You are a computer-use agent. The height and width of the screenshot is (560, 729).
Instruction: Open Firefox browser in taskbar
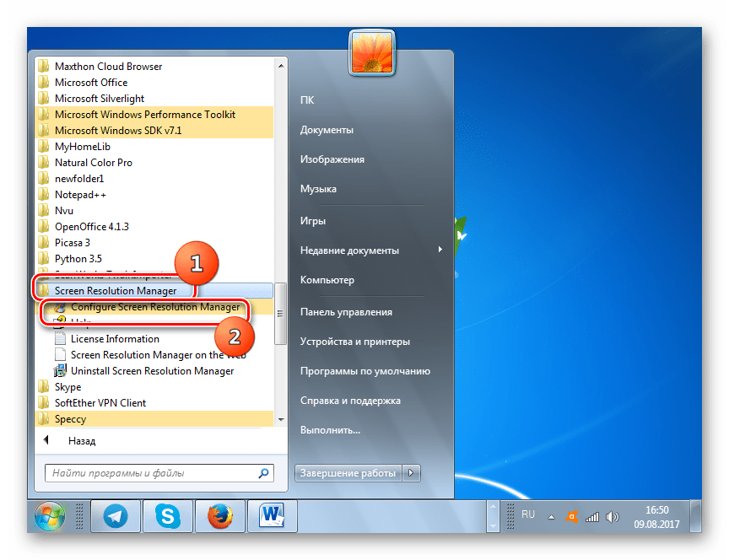coord(220,516)
